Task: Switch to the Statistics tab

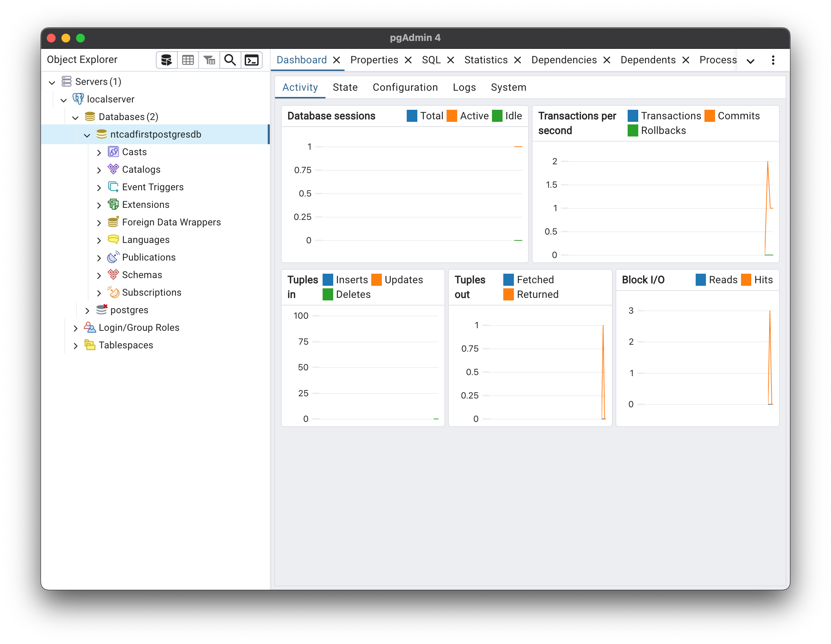Action: pos(486,60)
